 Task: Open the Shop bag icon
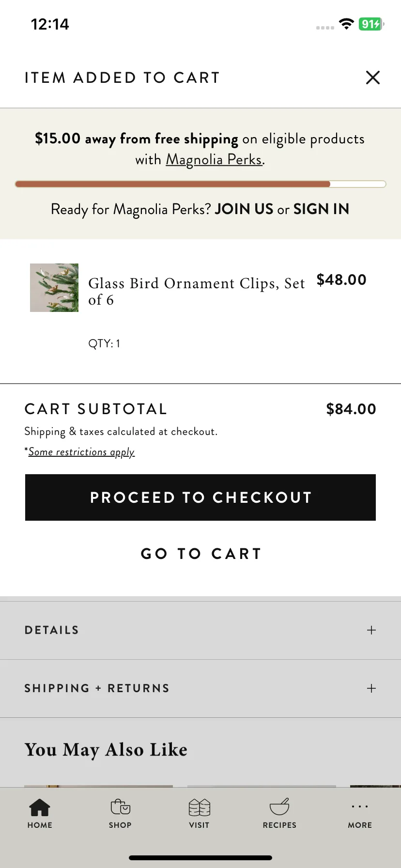(x=120, y=807)
